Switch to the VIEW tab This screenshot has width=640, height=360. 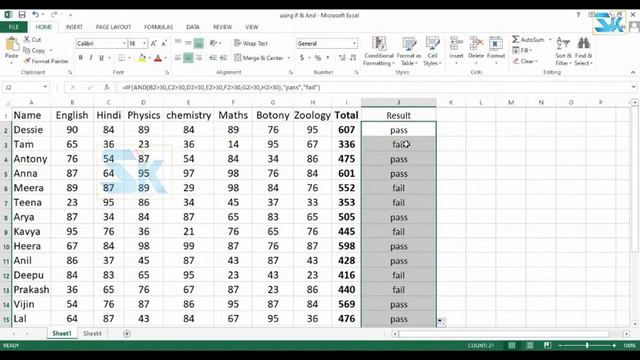click(x=251, y=27)
